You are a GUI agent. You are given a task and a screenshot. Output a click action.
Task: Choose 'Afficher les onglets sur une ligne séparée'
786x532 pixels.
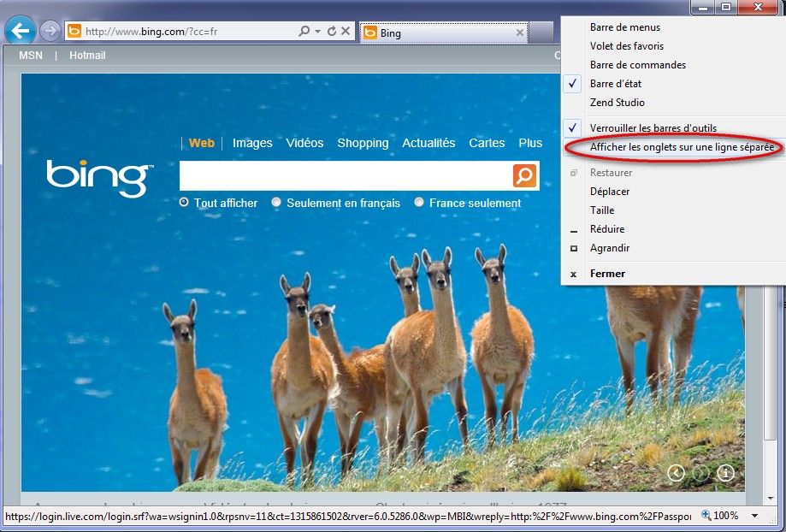(682, 147)
